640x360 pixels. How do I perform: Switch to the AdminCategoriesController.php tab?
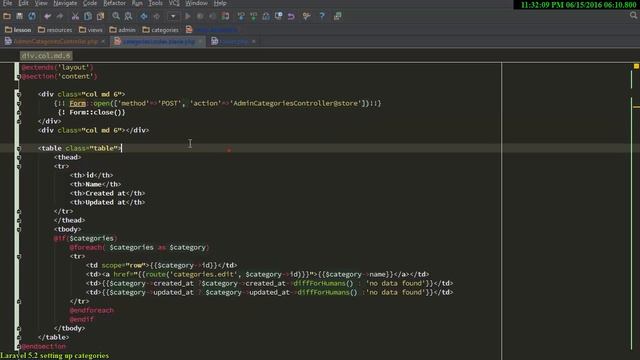[x=55, y=42]
